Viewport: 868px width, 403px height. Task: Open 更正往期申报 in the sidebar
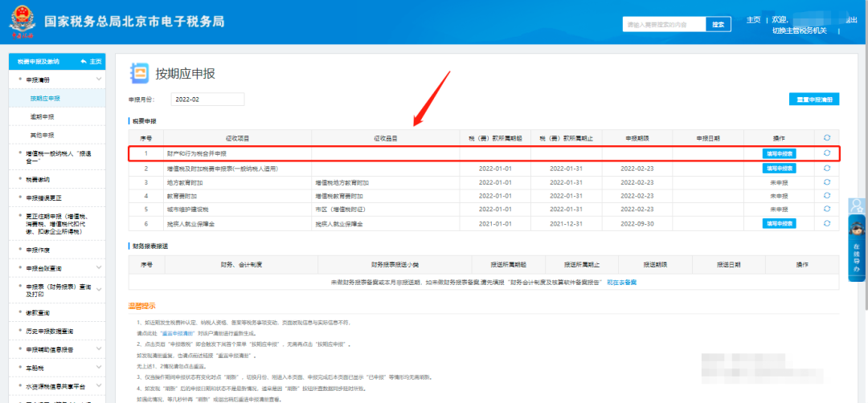pos(57,224)
